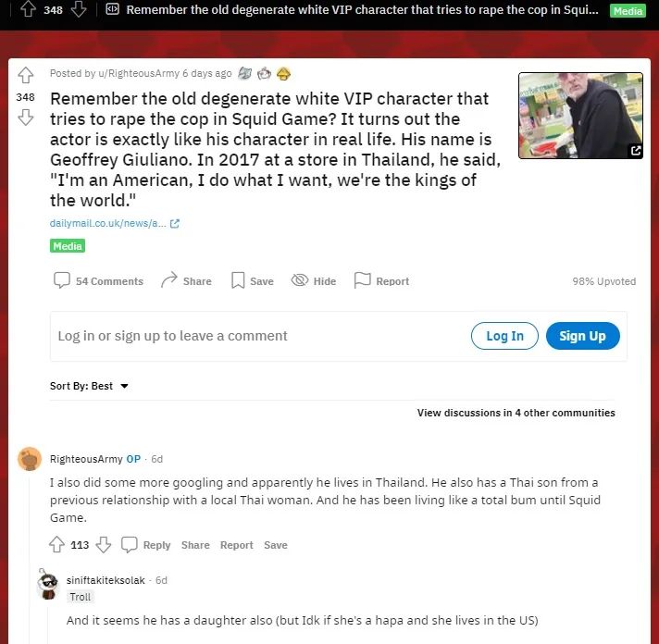Downvote RighteousArmy's comment

(104, 544)
